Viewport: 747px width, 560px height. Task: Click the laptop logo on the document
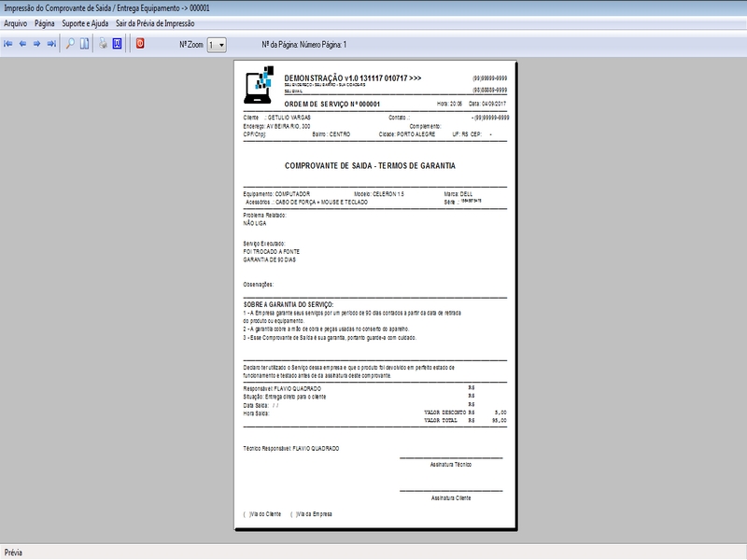coord(258,82)
